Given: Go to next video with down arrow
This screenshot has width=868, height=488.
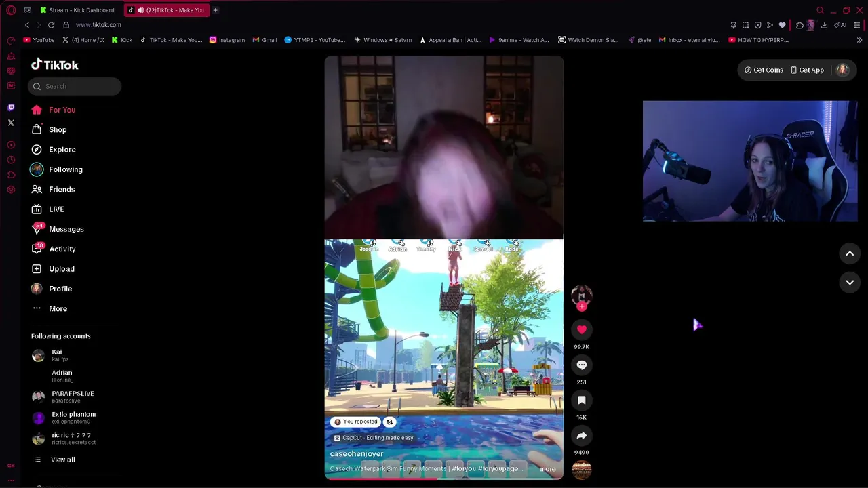Looking at the screenshot, I should point(849,283).
